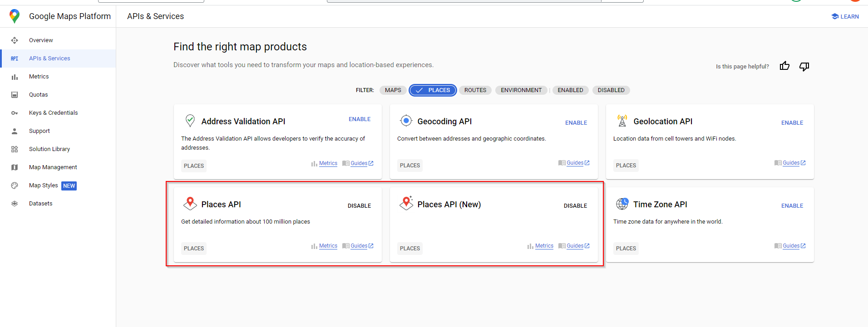868x327 pixels.
Task: Click the Support person icon
Action: point(15,131)
